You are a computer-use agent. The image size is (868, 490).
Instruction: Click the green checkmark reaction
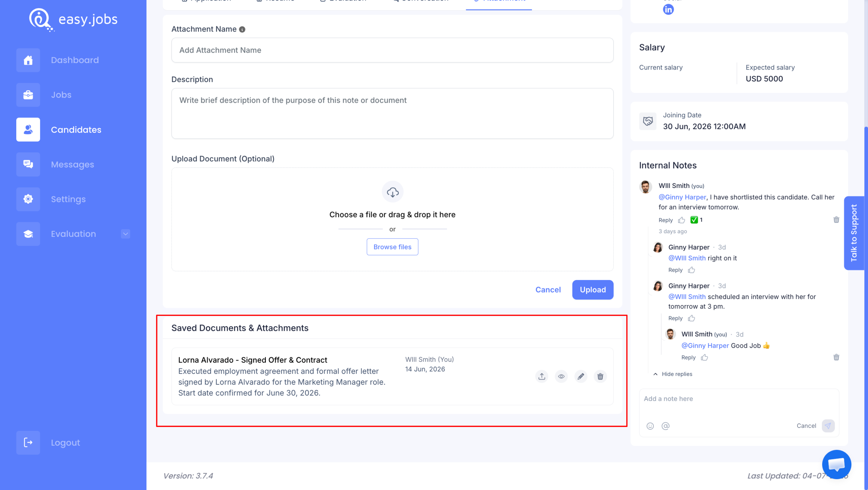[x=694, y=220]
